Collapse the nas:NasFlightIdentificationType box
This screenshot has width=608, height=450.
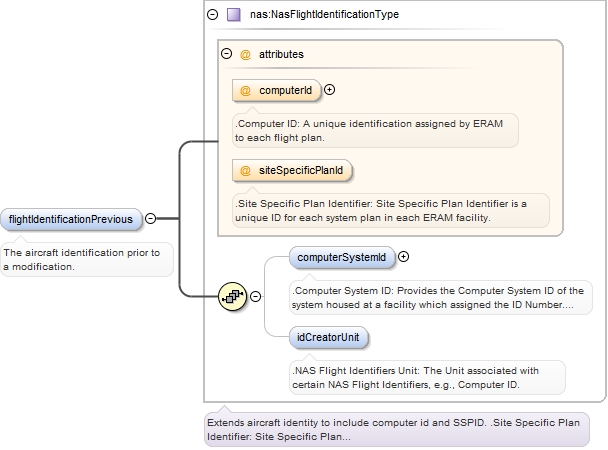tap(211, 15)
